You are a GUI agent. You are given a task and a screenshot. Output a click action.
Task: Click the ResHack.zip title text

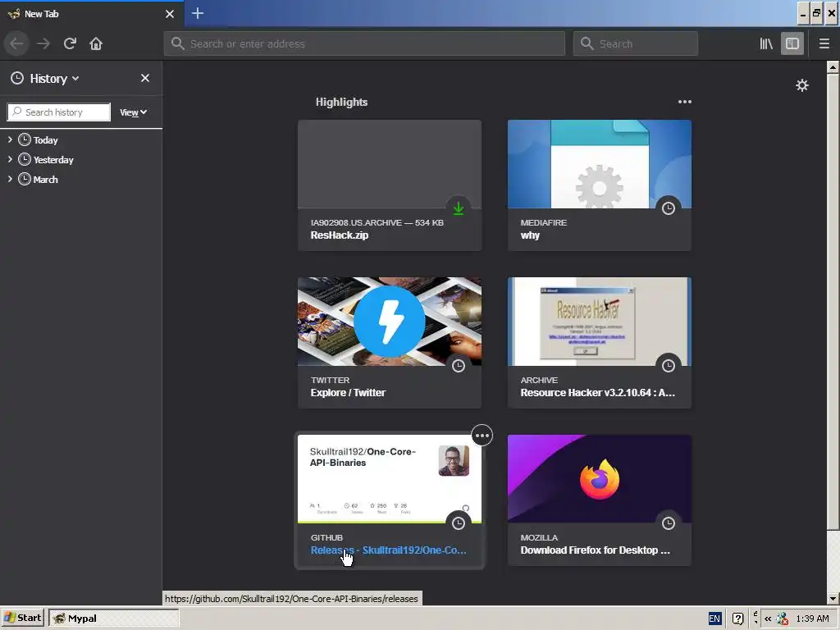point(340,235)
